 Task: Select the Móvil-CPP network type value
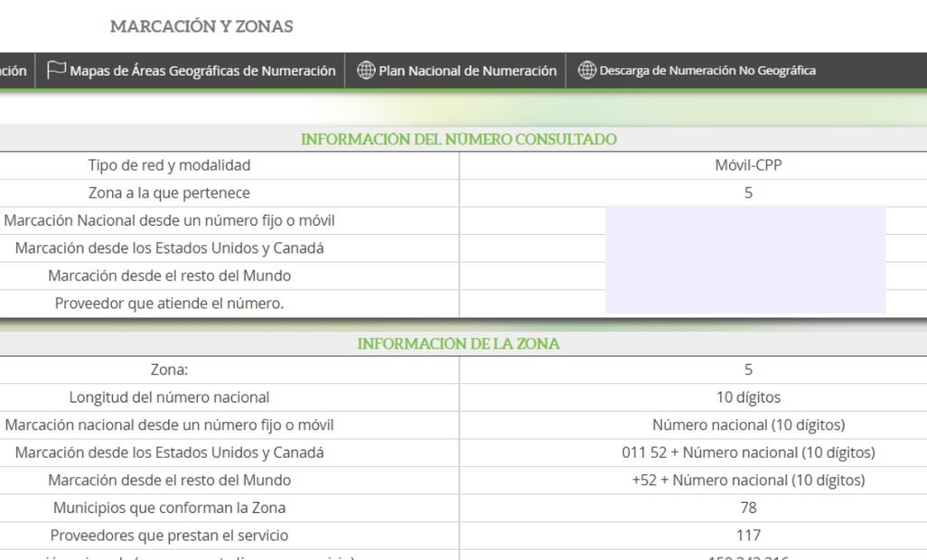(748, 165)
